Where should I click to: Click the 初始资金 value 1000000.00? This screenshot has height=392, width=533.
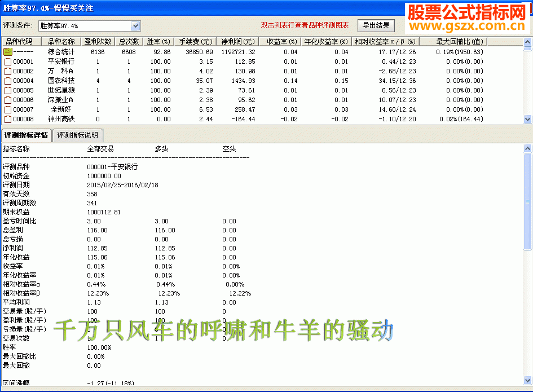(104, 176)
